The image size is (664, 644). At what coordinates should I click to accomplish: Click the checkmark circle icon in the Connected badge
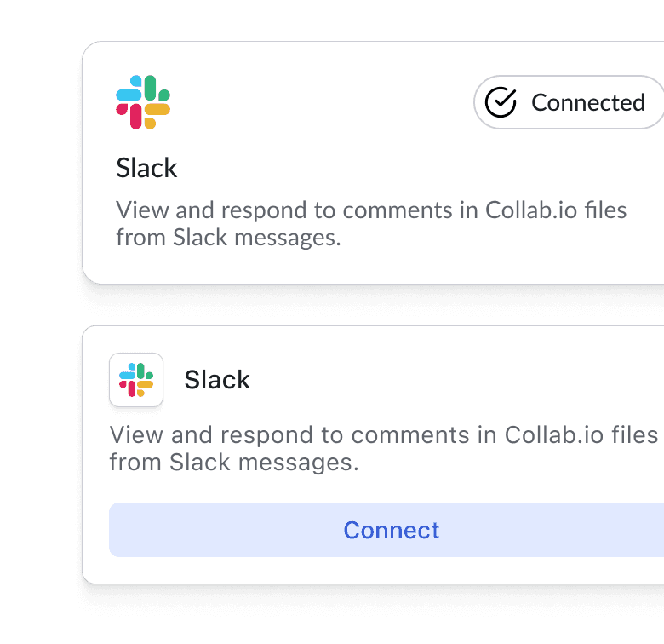501,102
